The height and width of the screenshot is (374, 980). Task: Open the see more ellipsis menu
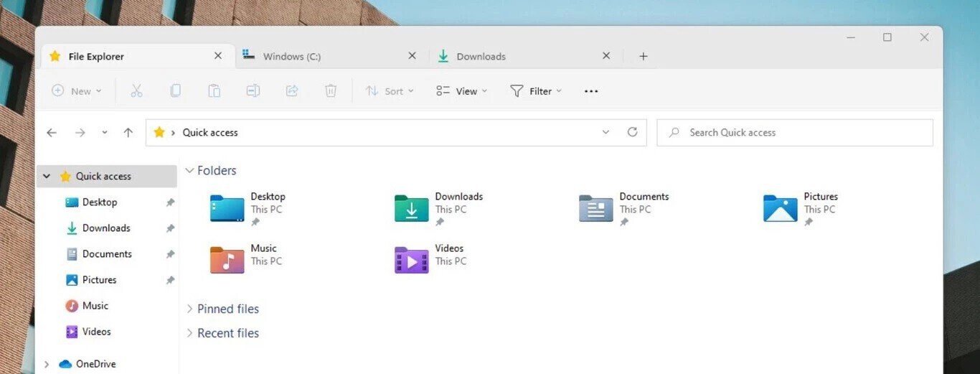591,91
